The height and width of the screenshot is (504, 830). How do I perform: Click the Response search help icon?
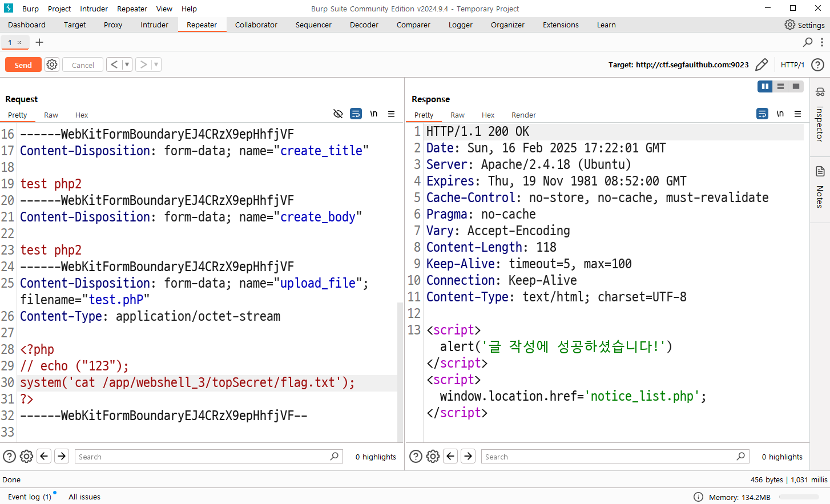click(416, 456)
